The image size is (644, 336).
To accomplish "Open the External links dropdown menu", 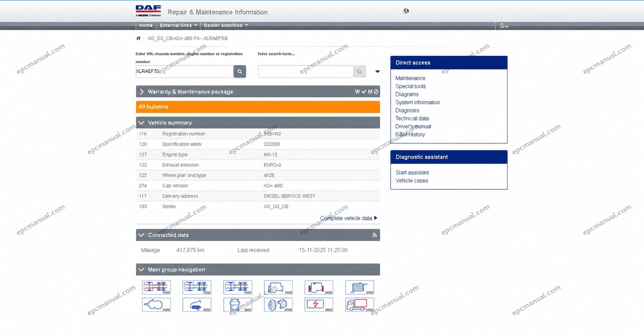I will 178,25.
